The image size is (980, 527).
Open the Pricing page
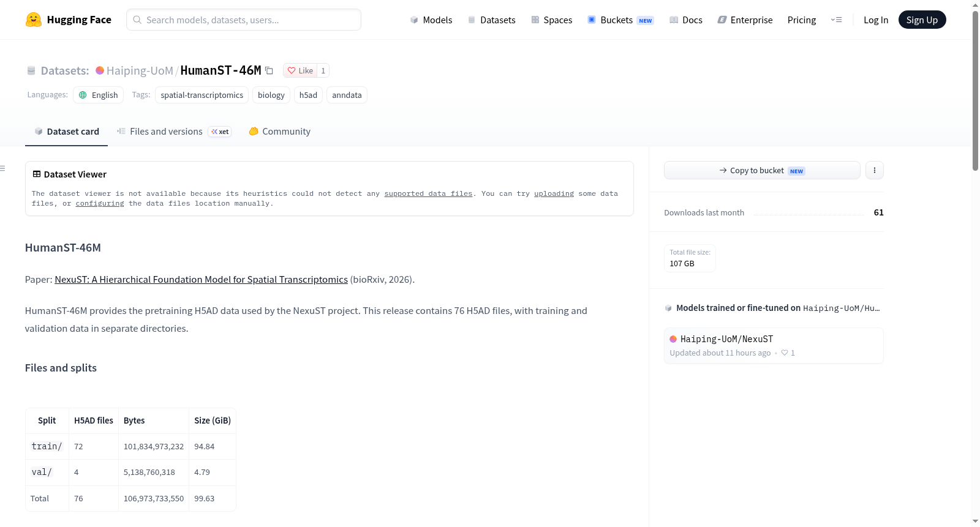click(x=802, y=20)
